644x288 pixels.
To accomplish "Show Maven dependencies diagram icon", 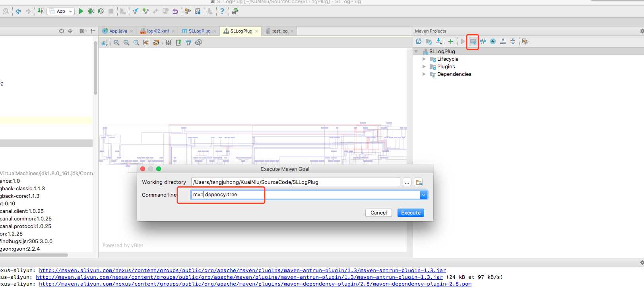I will [x=503, y=41].
